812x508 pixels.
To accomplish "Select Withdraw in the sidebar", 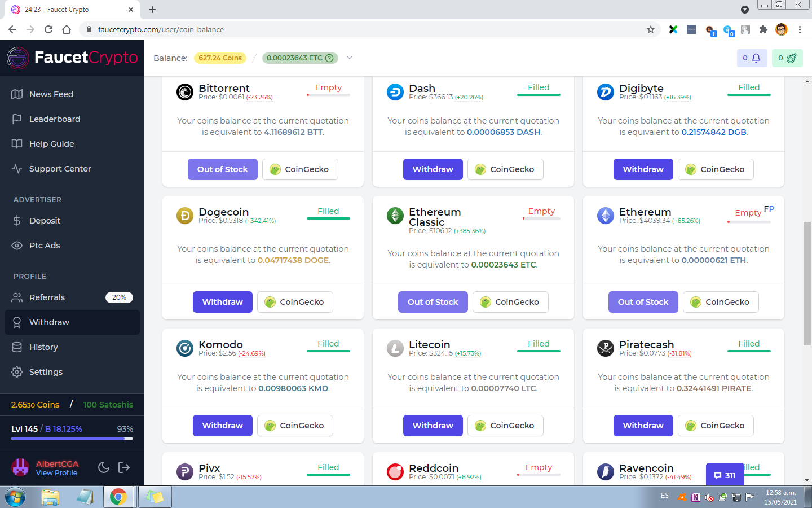I will (72, 322).
